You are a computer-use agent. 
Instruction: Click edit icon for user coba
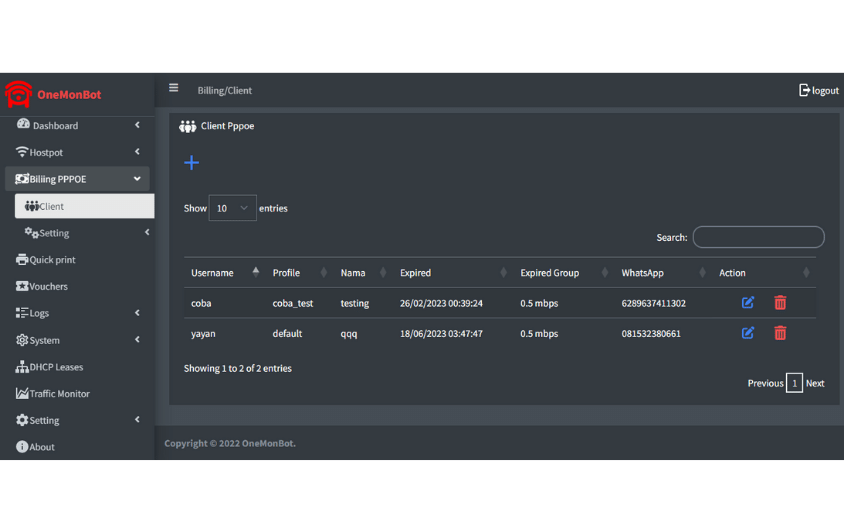pyautogui.click(x=748, y=303)
